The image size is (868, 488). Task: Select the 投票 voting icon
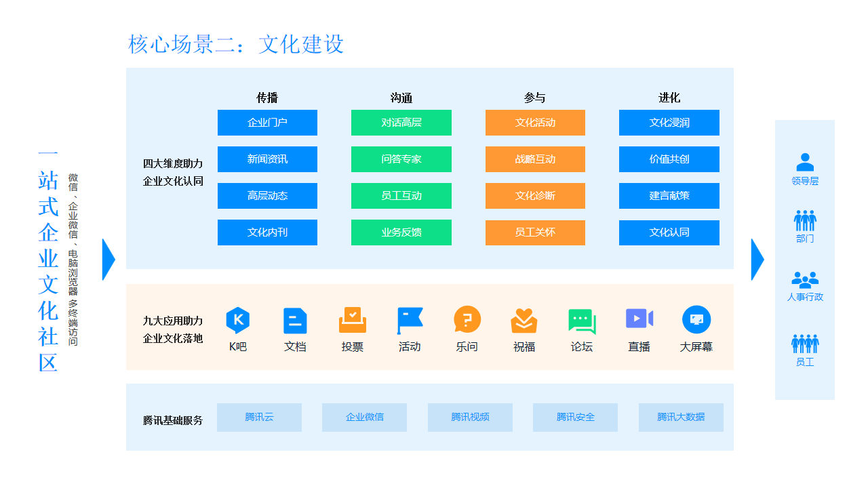click(x=353, y=321)
